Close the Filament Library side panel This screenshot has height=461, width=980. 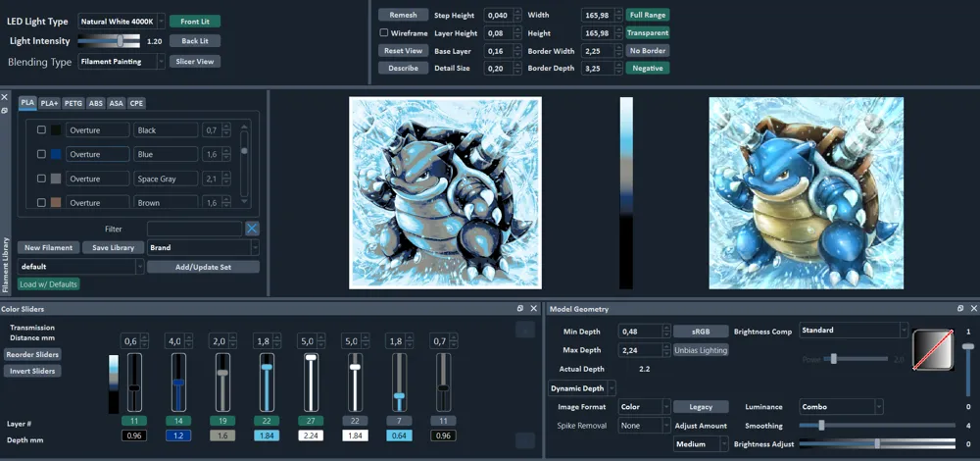pos(4,97)
